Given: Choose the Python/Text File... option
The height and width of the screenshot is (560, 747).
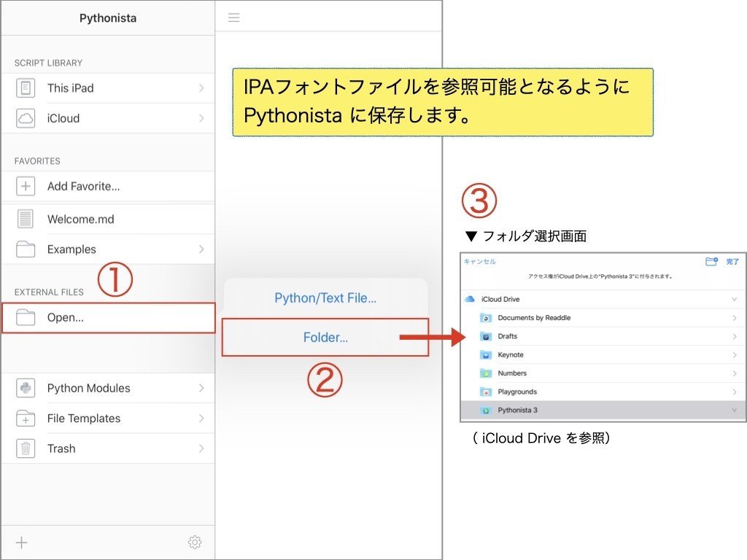Looking at the screenshot, I should point(325,297).
